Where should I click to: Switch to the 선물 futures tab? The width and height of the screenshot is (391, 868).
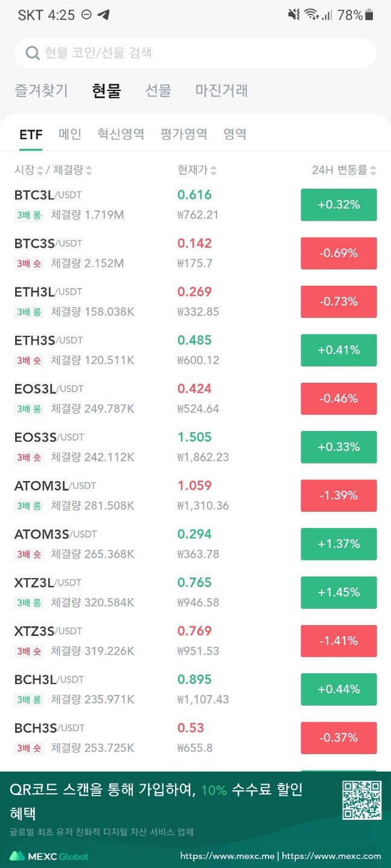158,90
